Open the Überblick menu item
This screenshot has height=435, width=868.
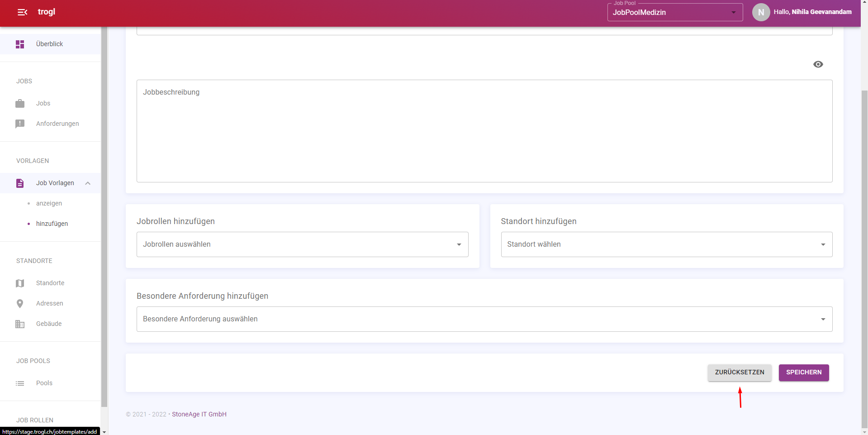[x=50, y=44]
